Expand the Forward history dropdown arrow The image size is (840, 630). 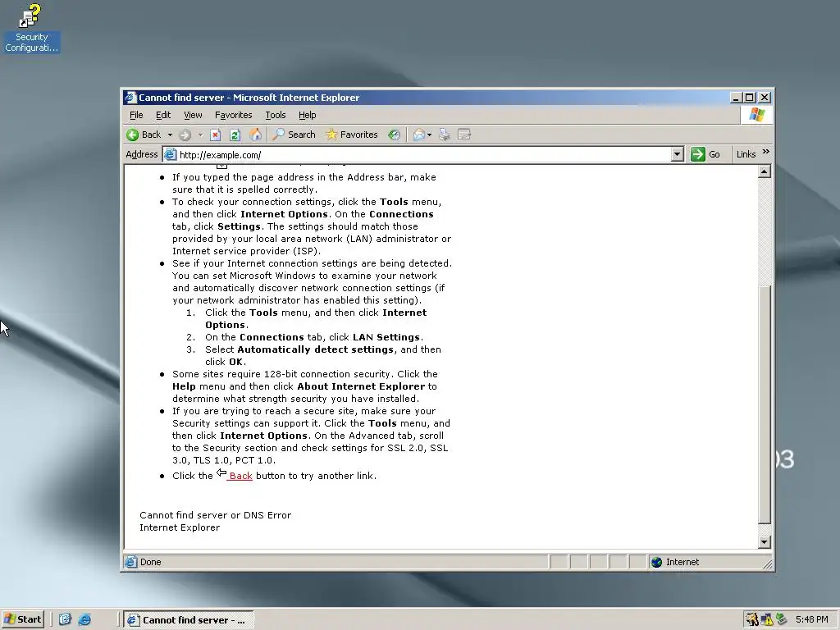point(200,135)
